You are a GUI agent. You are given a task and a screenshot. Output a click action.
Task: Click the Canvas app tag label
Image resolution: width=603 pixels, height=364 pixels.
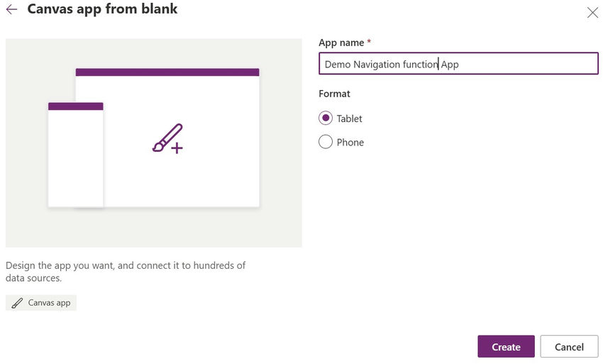click(49, 303)
